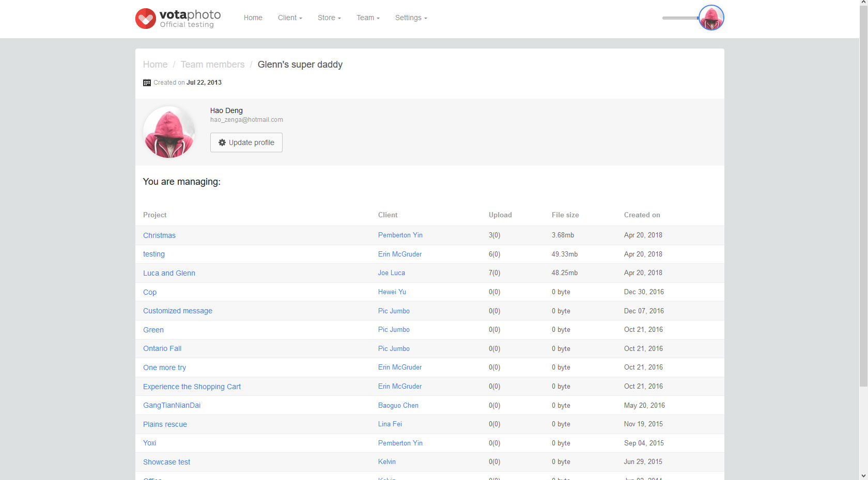This screenshot has width=868, height=480.
Task: Click the Update profile button
Action: (x=246, y=142)
